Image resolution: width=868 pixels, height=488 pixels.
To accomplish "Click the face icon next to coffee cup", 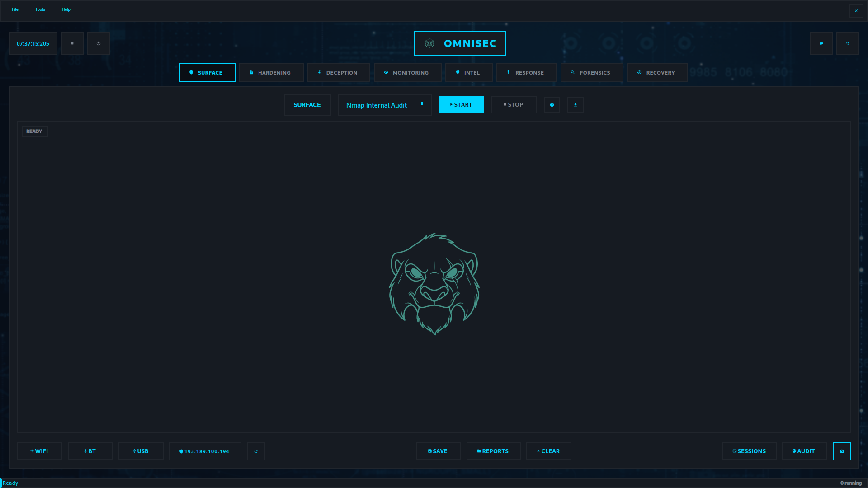I will 99,43.
